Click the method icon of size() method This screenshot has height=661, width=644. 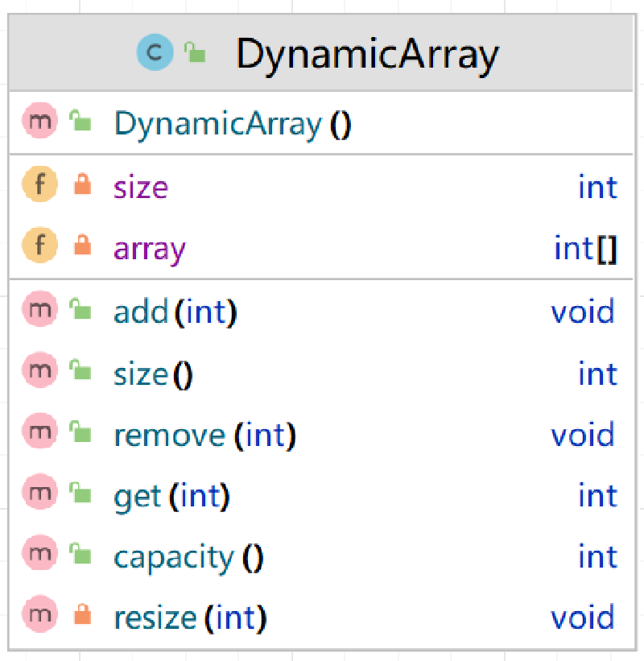point(39,370)
